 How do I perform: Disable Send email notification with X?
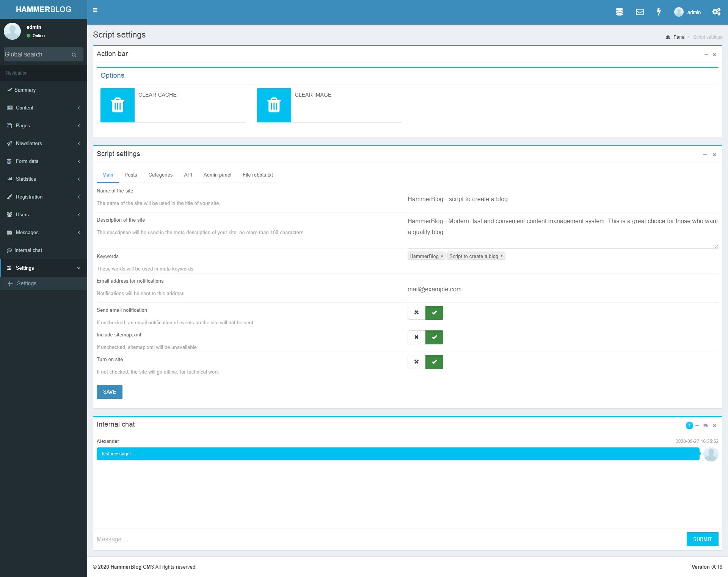click(x=416, y=313)
